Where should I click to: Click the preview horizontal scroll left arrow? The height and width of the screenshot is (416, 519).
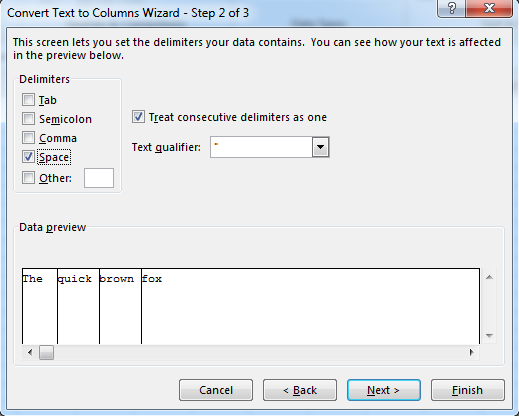tap(30, 352)
